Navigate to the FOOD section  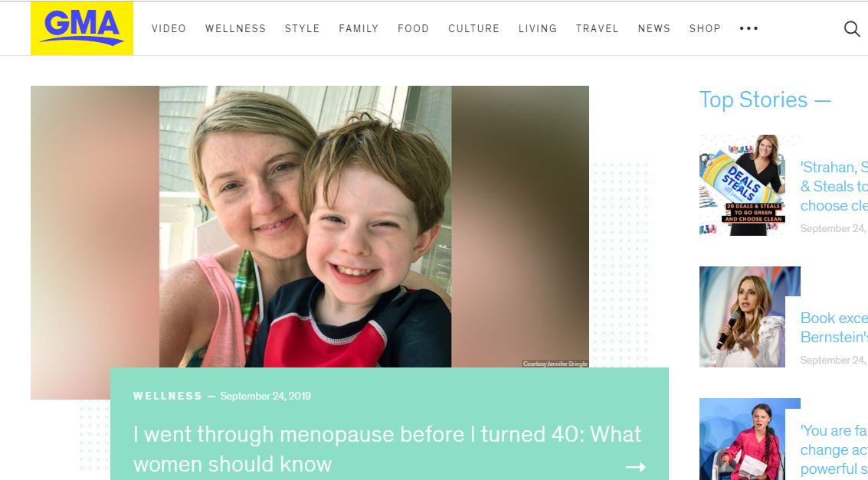click(x=413, y=28)
